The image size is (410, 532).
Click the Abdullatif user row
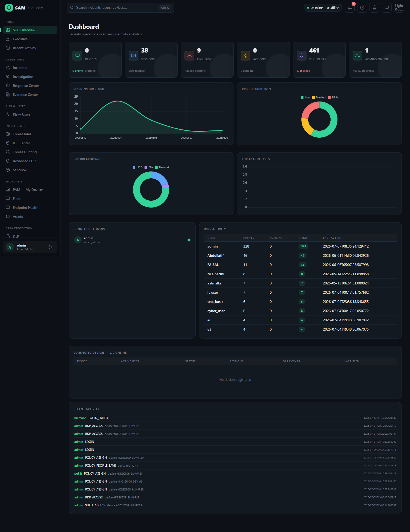click(x=300, y=255)
